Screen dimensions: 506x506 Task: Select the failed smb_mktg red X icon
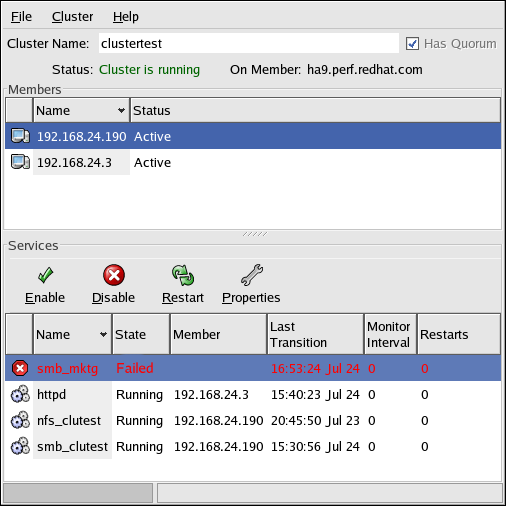click(x=20, y=368)
